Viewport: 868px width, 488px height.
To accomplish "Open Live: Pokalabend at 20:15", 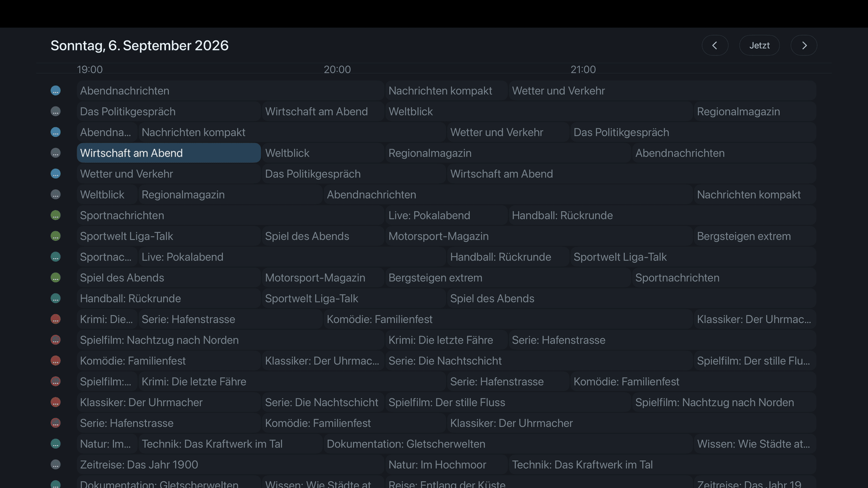I will (446, 215).
